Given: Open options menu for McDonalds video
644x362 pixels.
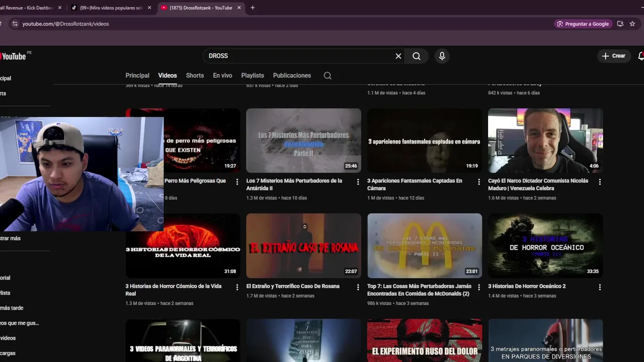Looking at the screenshot, I should pyautogui.click(x=478, y=287).
